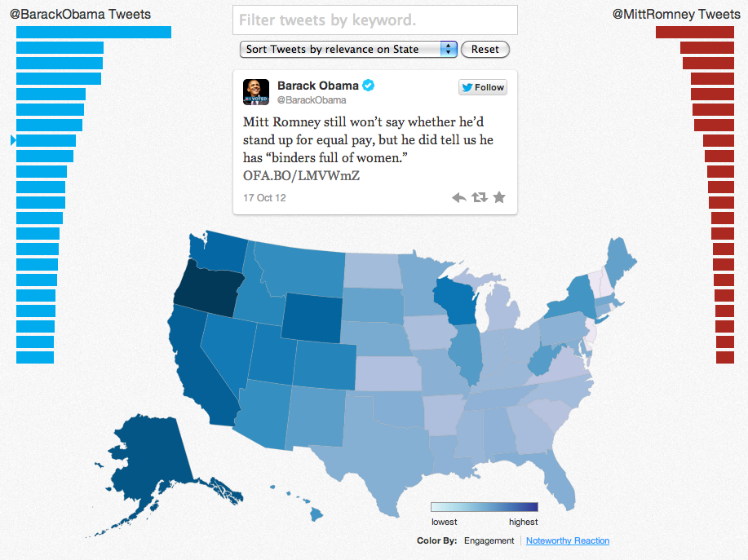This screenshot has width=748, height=560.
Task: Click the reply arrow icon on tweet
Action: pyautogui.click(x=459, y=197)
